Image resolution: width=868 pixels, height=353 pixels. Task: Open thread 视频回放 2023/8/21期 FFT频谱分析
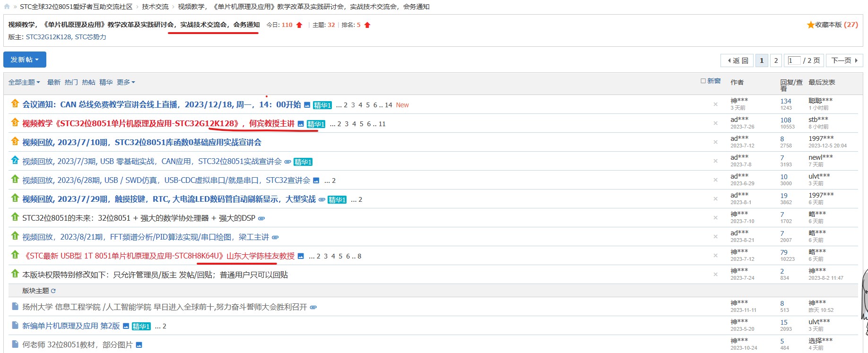(x=146, y=237)
